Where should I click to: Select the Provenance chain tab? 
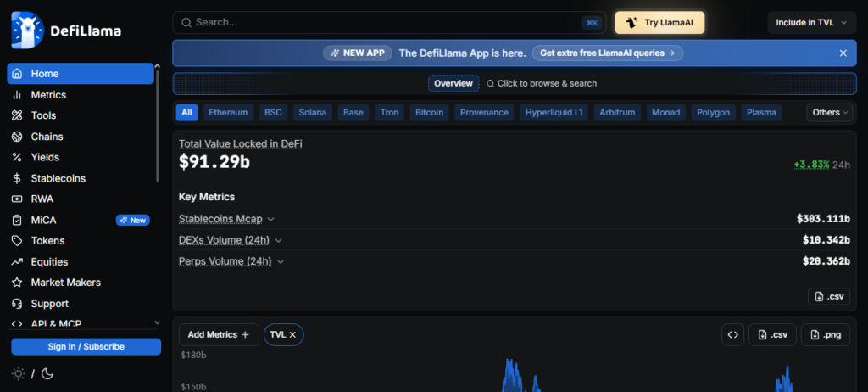[x=484, y=113]
